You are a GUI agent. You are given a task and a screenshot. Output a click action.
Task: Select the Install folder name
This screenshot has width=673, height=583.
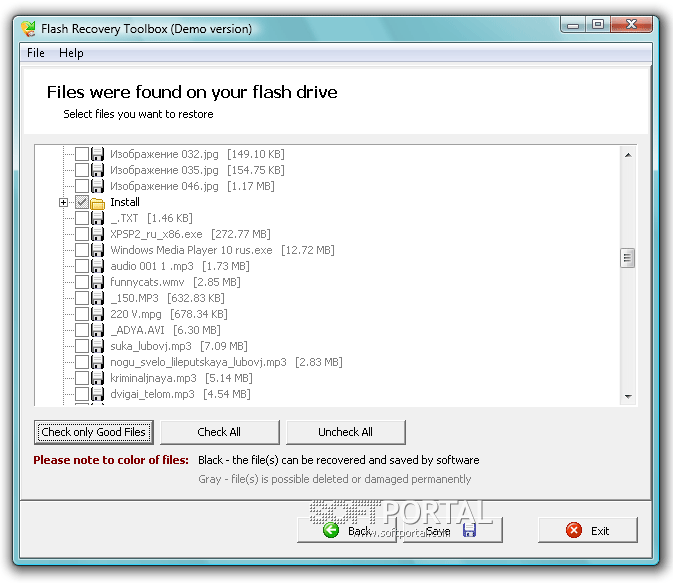(125, 202)
